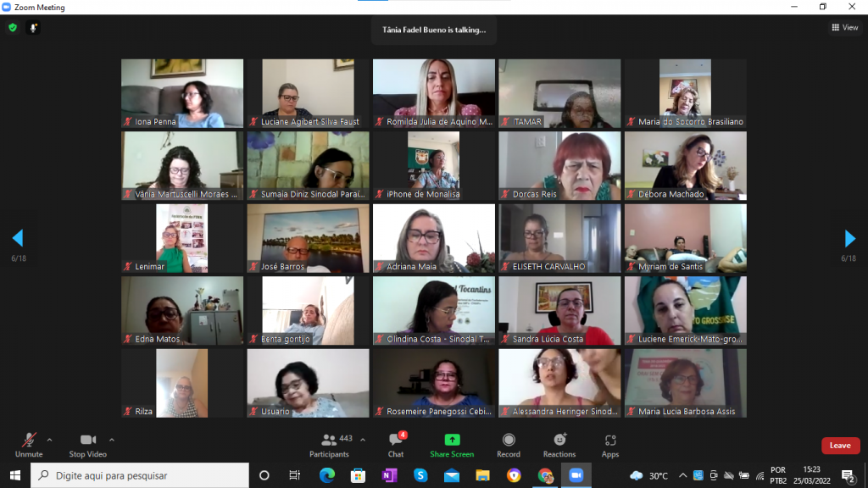Go to next gallery page arrow
868x488 pixels.
click(850, 238)
